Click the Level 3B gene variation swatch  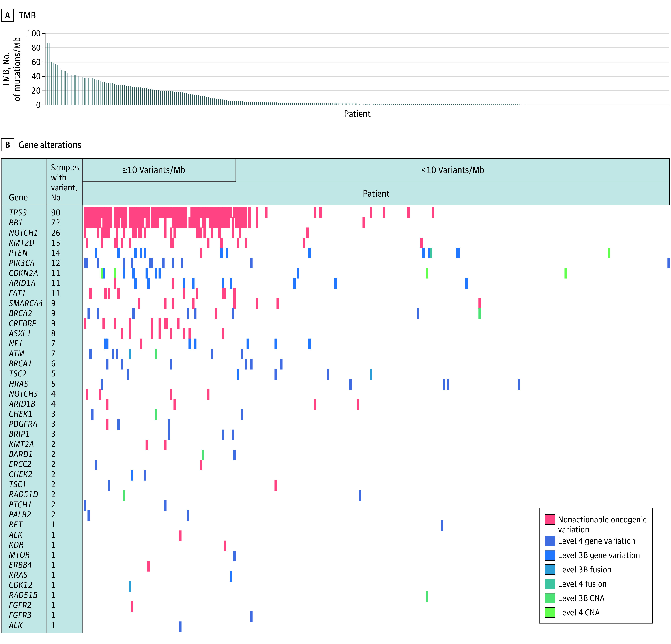click(x=550, y=555)
